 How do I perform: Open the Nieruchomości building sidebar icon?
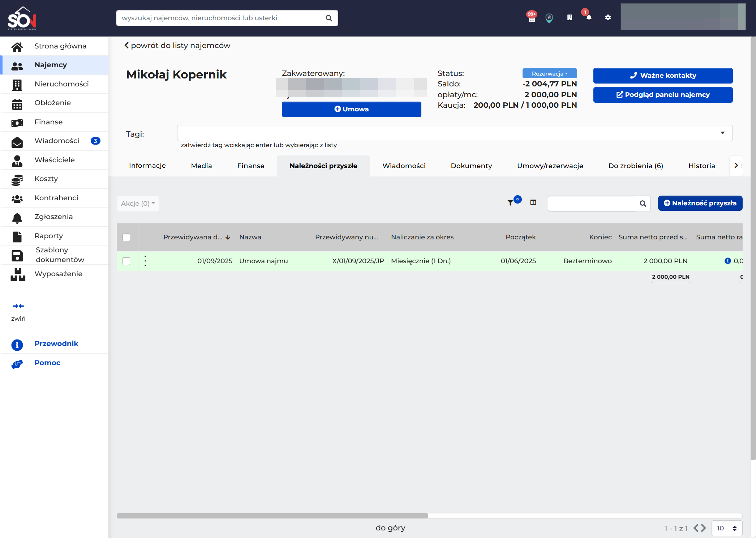pyautogui.click(x=17, y=84)
